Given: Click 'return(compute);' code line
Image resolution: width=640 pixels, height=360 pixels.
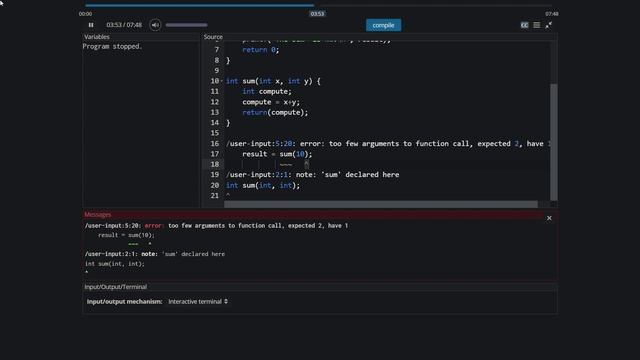Looking at the screenshot, I should (275, 112).
